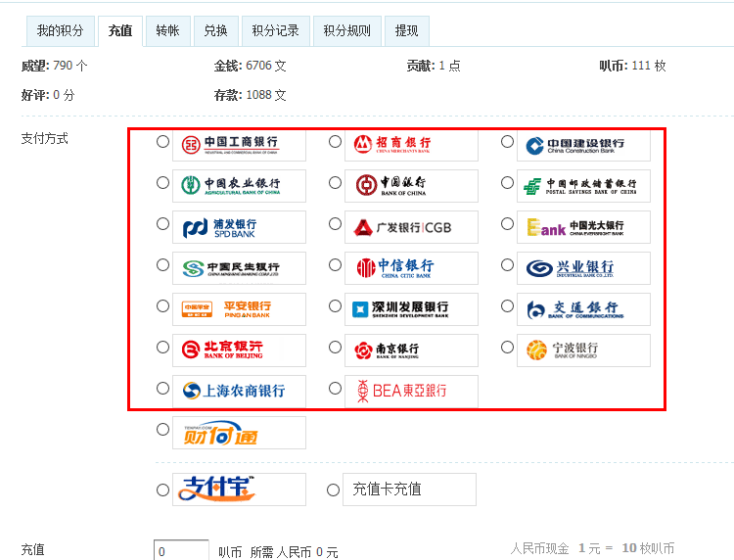Click the 中国工商银行 ICBC logo
734x560 pixels.
pyautogui.click(x=239, y=145)
